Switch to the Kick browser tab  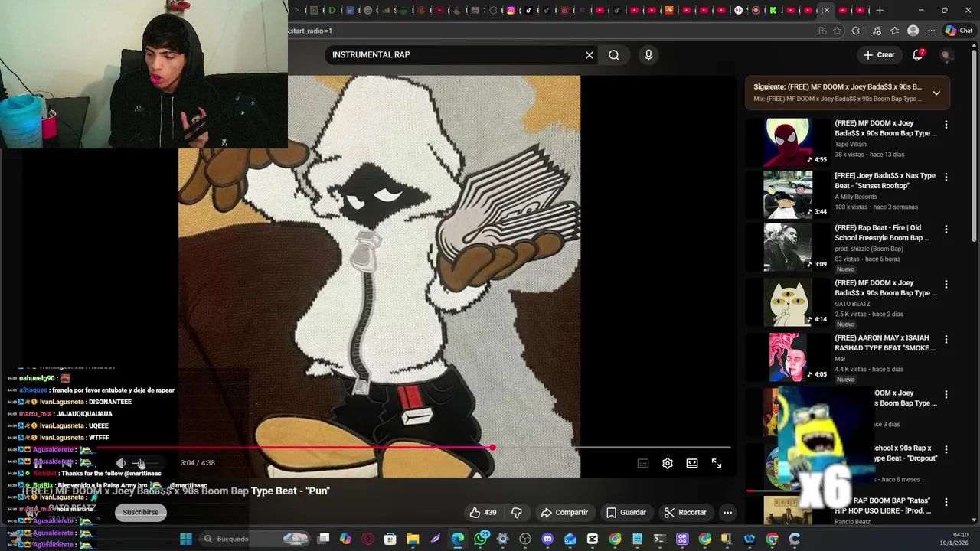coord(773,10)
